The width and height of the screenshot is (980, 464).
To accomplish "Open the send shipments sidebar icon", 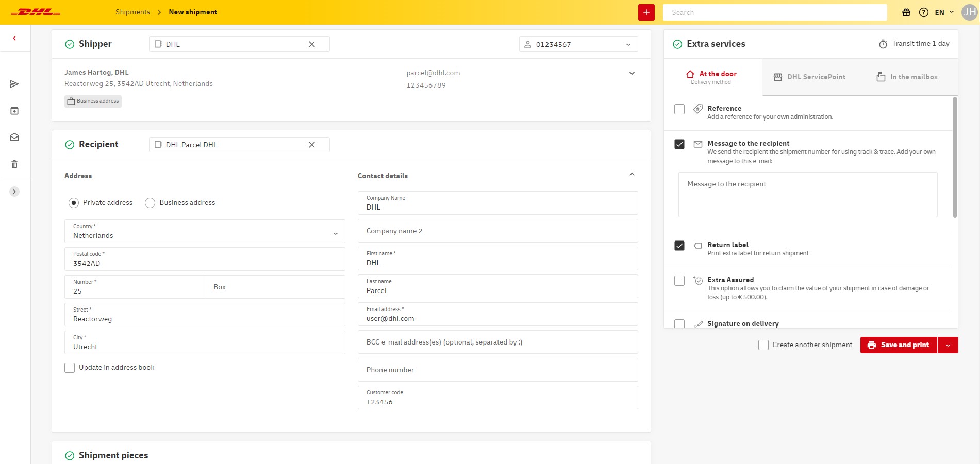I will pos(14,84).
